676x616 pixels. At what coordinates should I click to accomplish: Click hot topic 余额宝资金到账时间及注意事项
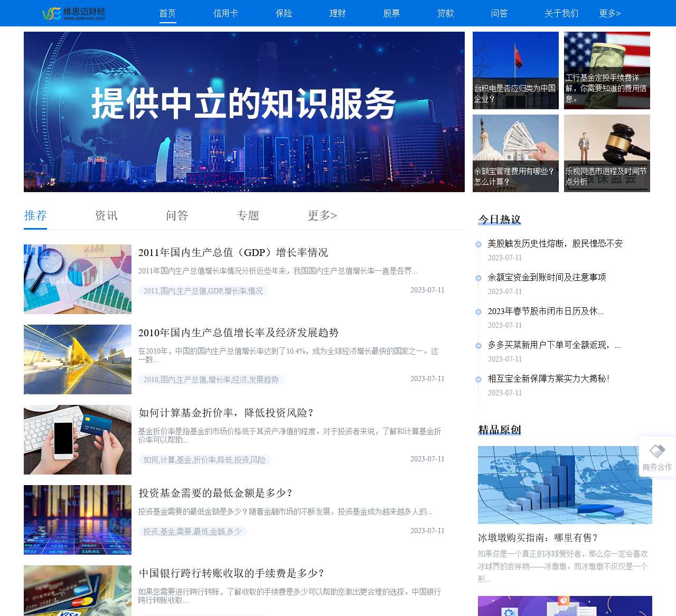[x=547, y=277]
